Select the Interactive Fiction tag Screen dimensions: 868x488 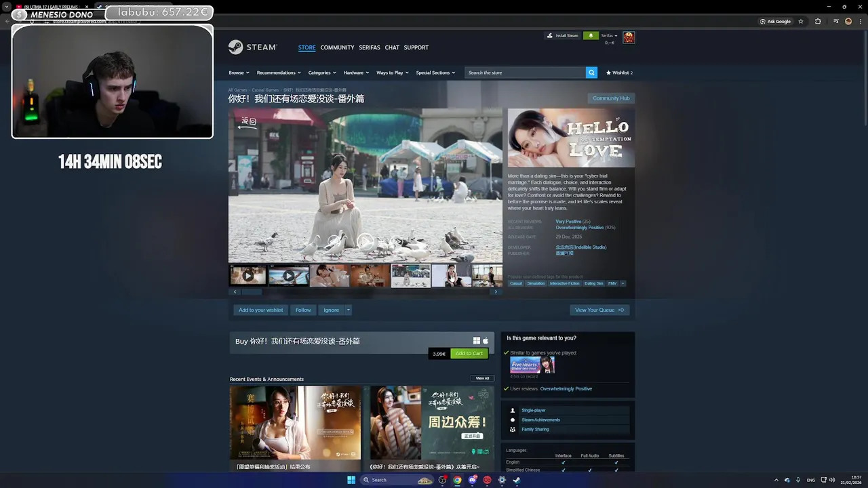pyautogui.click(x=564, y=283)
